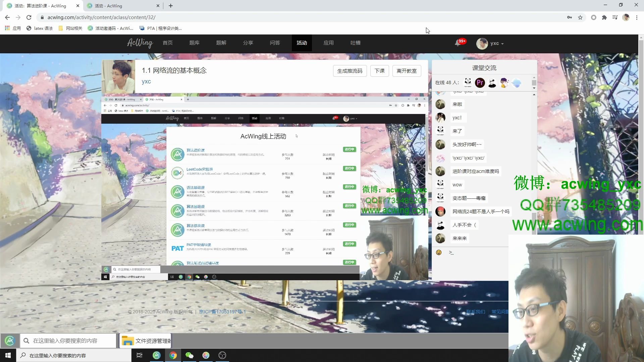Open Chrome profile avatar

pyautogui.click(x=626, y=17)
